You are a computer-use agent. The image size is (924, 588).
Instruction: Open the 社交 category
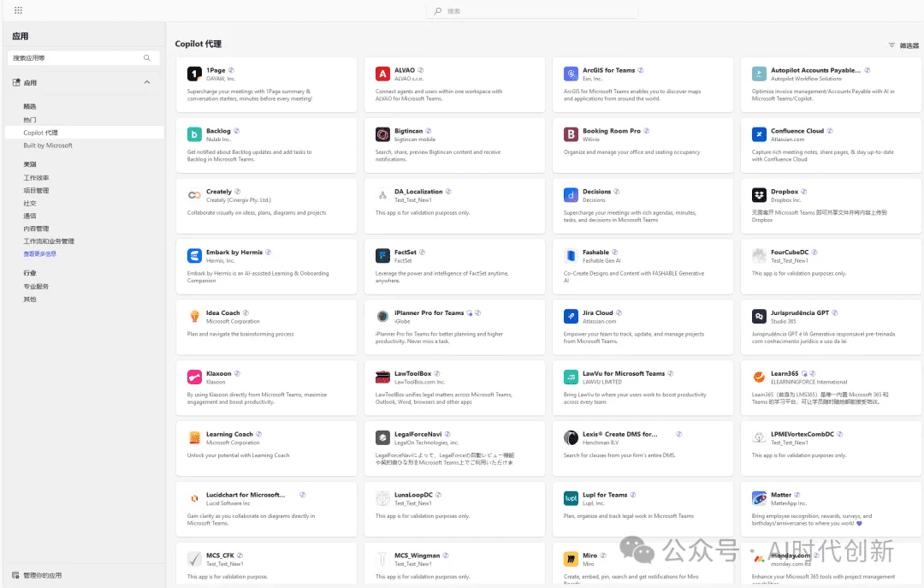[29, 204]
